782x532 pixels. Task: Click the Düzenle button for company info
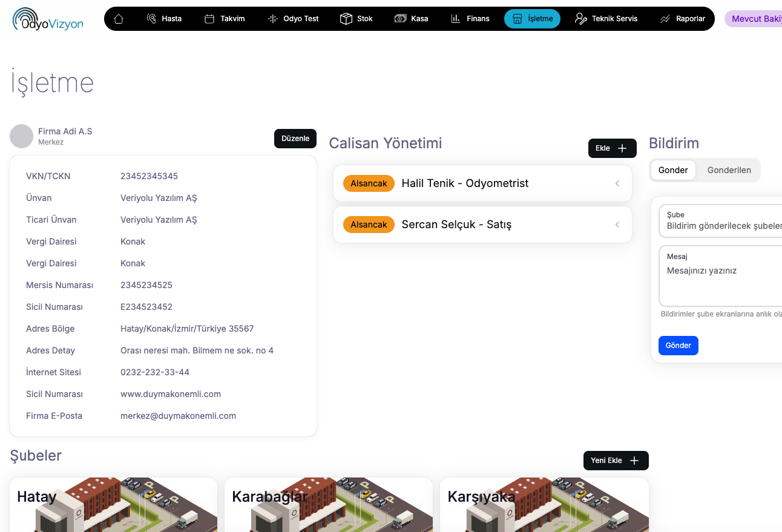[295, 139]
